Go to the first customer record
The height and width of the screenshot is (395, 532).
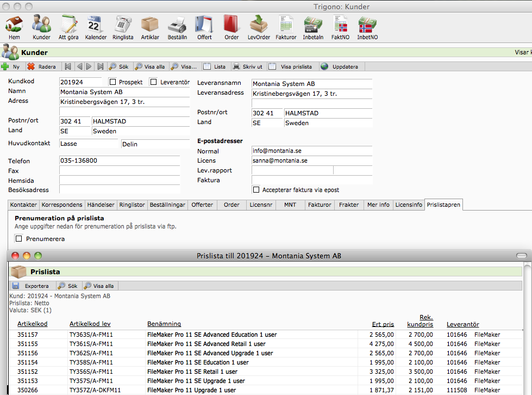68,66
